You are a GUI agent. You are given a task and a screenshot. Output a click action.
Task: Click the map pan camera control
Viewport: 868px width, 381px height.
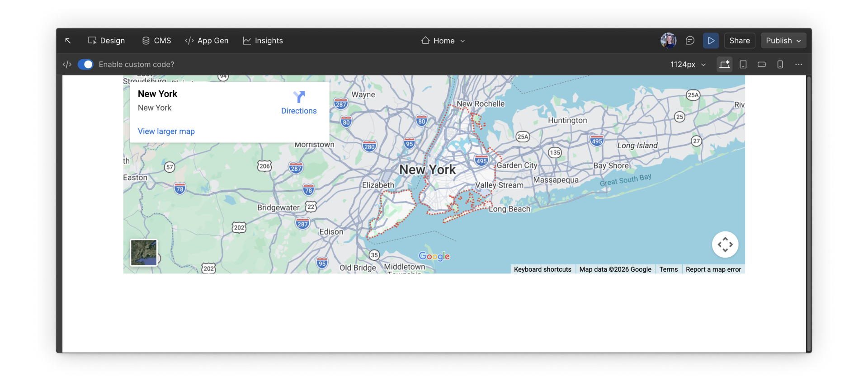pyautogui.click(x=725, y=245)
